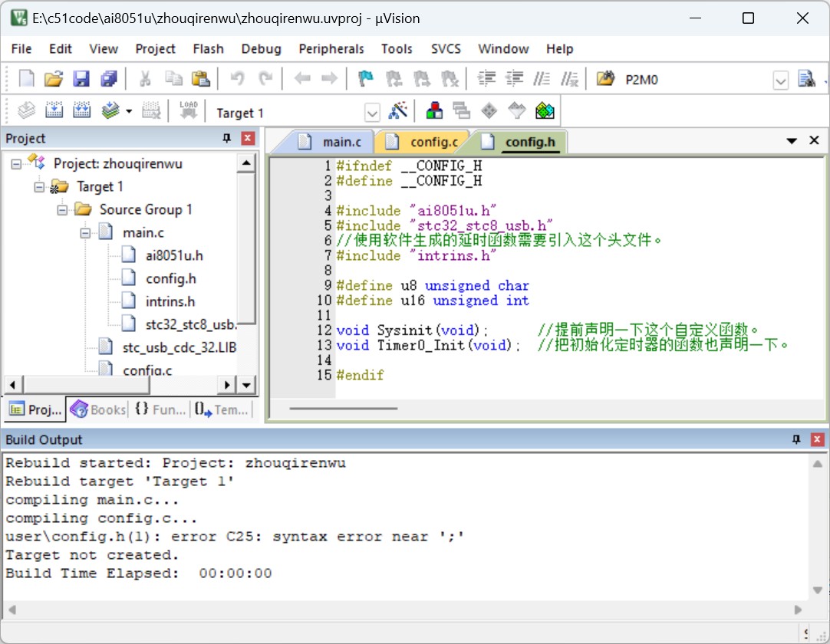The height and width of the screenshot is (644, 830).
Task: Close the Build Output panel
Action: tap(817, 439)
